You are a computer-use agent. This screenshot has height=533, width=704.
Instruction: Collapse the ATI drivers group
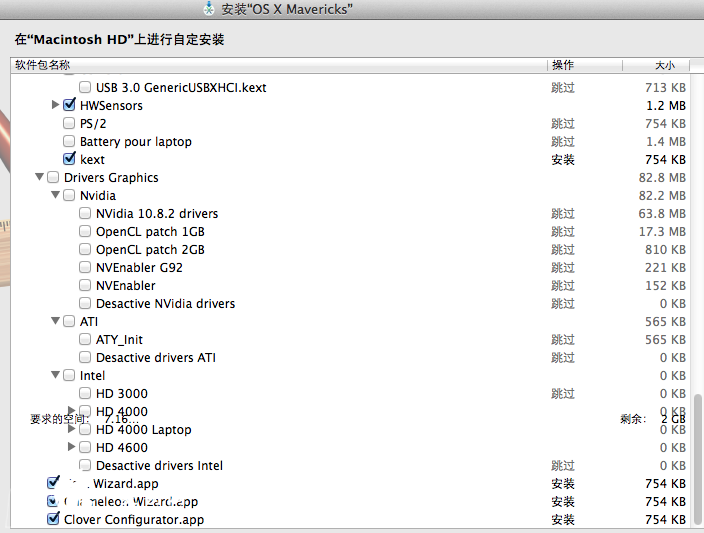55,322
